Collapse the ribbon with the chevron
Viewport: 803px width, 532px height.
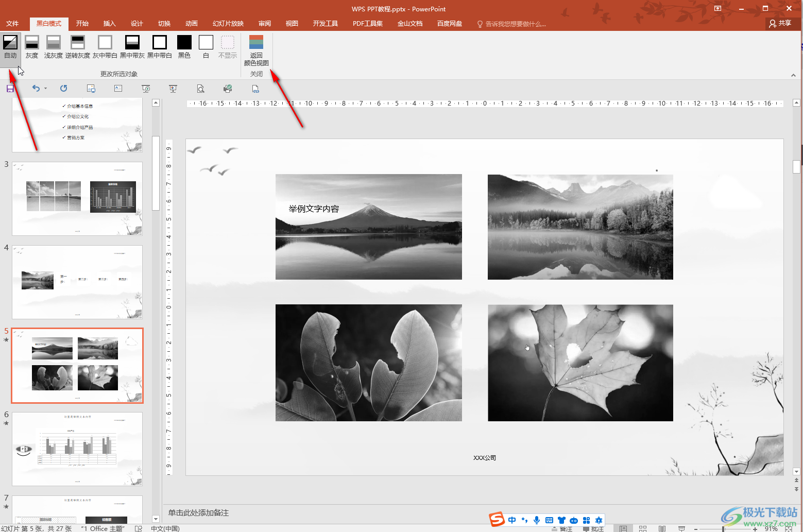[x=793, y=75]
